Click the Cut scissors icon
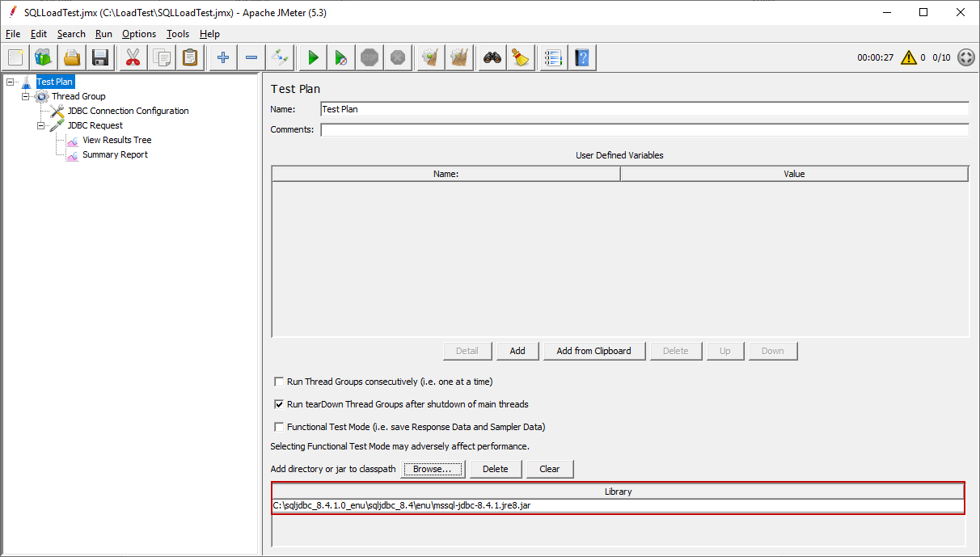Image resolution: width=980 pixels, height=557 pixels. tap(133, 57)
